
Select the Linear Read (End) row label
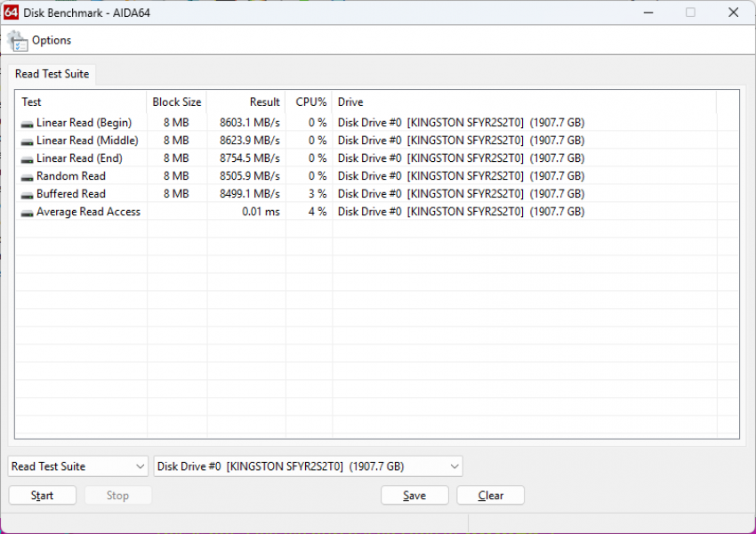tap(79, 158)
